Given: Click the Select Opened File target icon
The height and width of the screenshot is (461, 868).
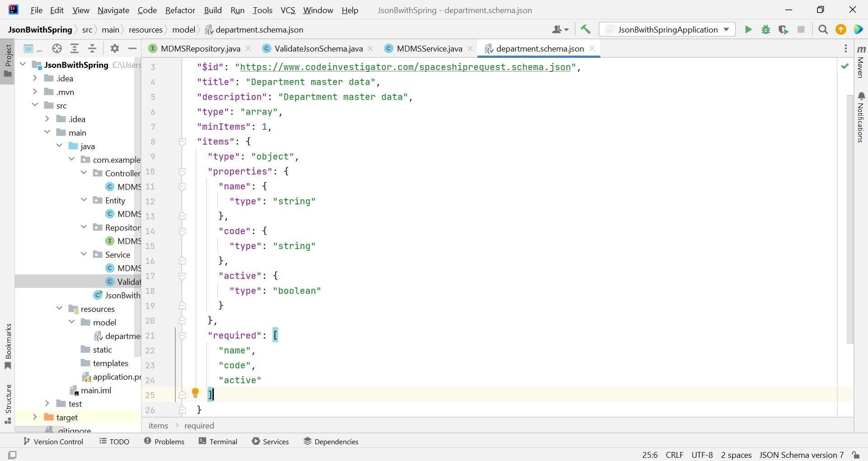Looking at the screenshot, I should (x=57, y=49).
